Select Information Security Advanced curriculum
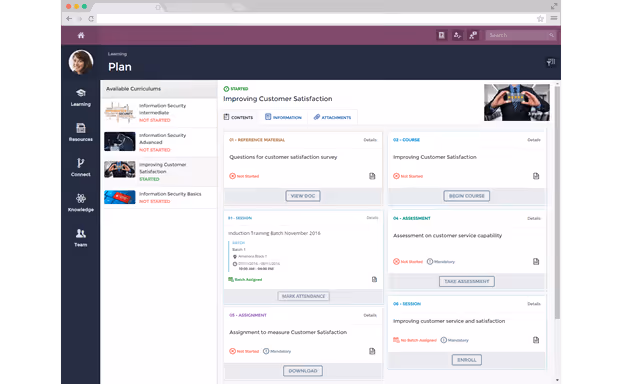Viewport: 620px width, 384px height. [159, 142]
